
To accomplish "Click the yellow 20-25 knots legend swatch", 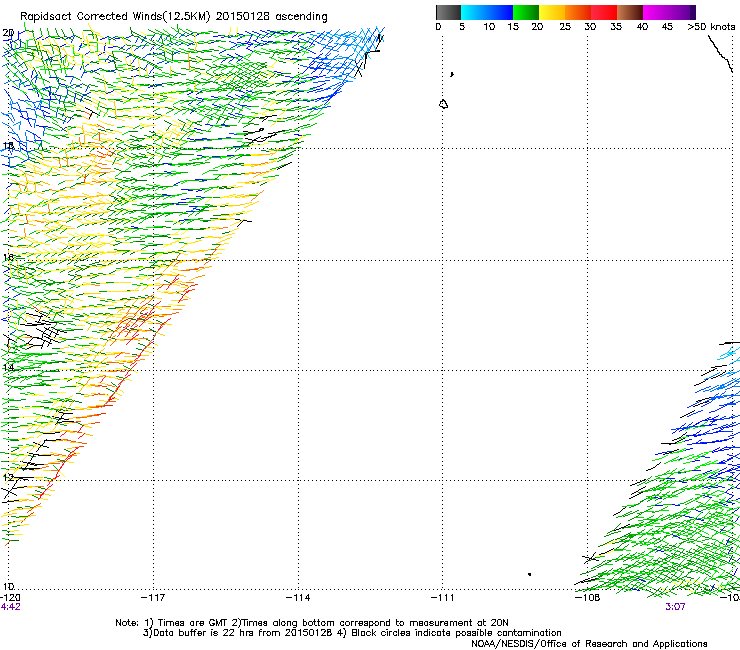I will click(552, 12).
